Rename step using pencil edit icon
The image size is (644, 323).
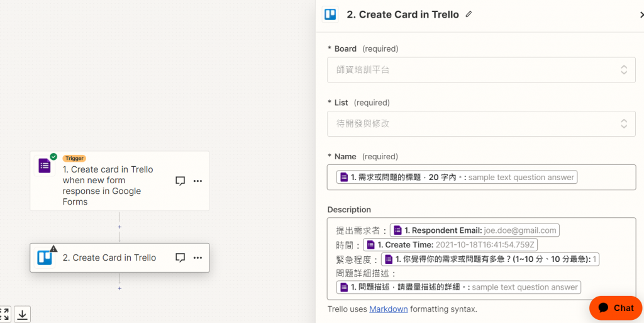coord(469,14)
